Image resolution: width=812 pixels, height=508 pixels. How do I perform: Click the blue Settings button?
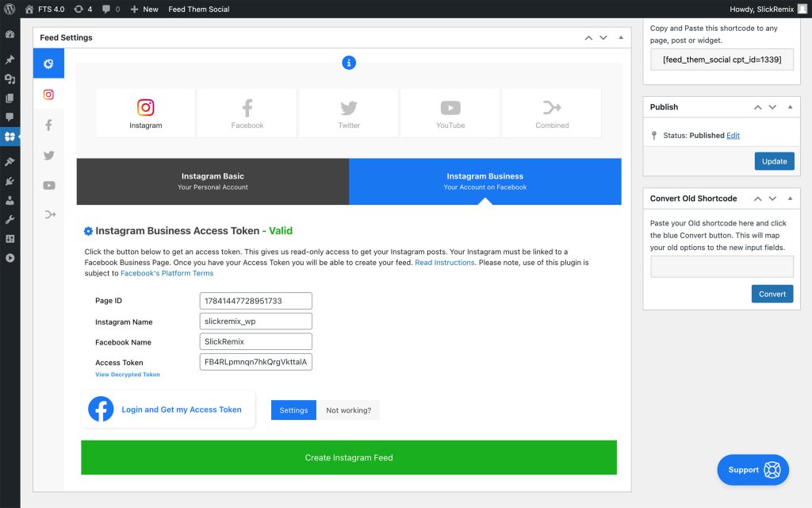point(293,410)
